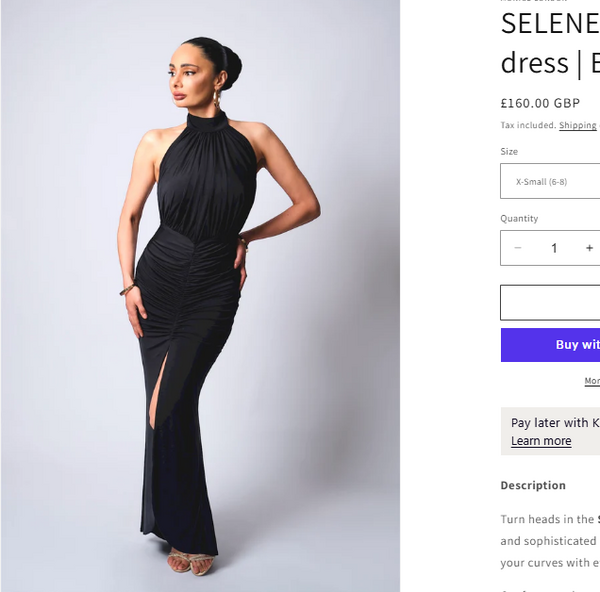Click the description line starting Turn heads
Image resolution: width=600 pixels, height=592 pixels.
coord(548,519)
